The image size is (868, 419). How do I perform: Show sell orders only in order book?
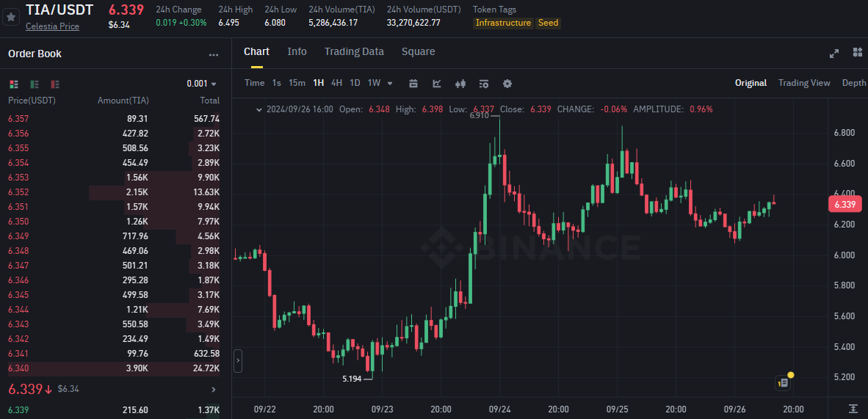[55, 84]
